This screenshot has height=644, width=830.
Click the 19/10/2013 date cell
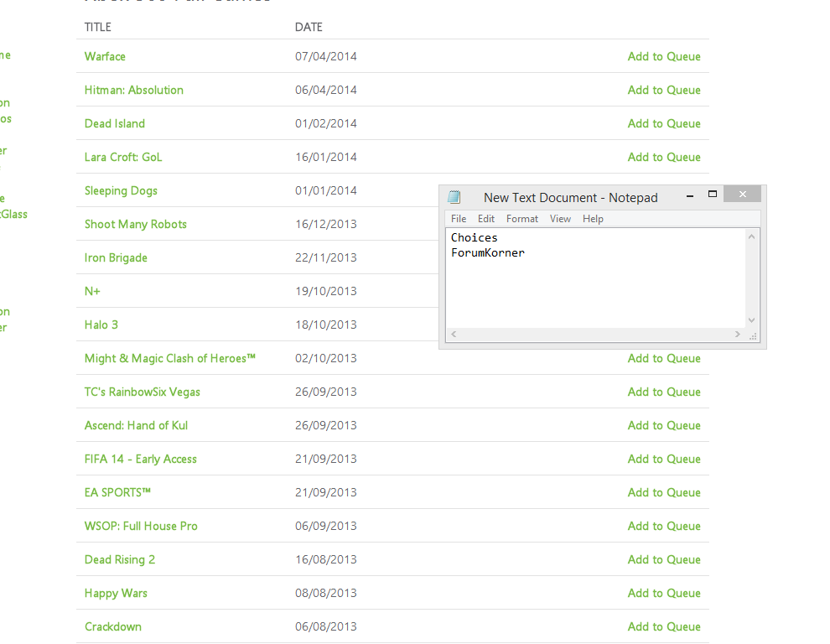[x=326, y=291]
